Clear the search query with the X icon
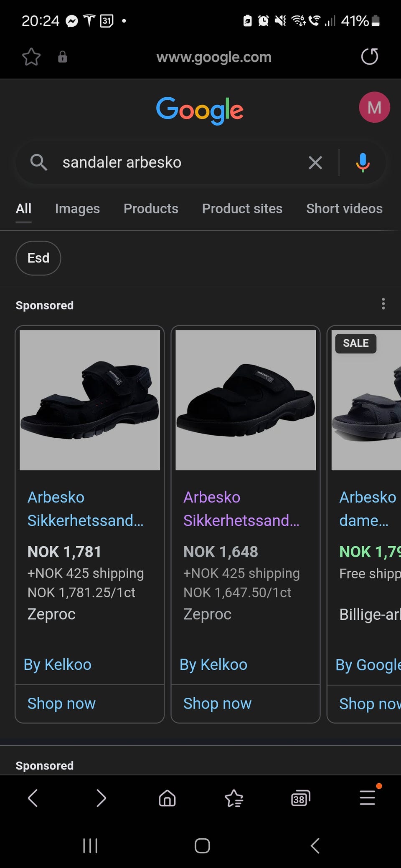 click(x=315, y=162)
